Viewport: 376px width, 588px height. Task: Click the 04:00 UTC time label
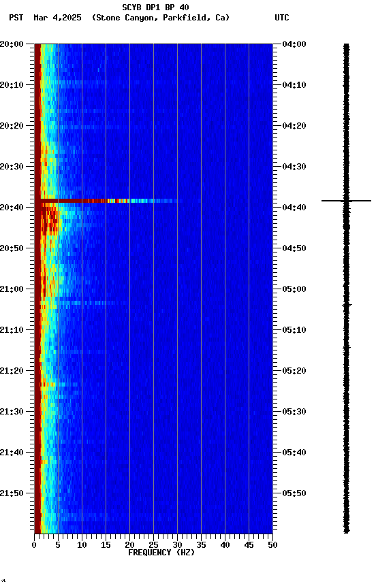[294, 44]
